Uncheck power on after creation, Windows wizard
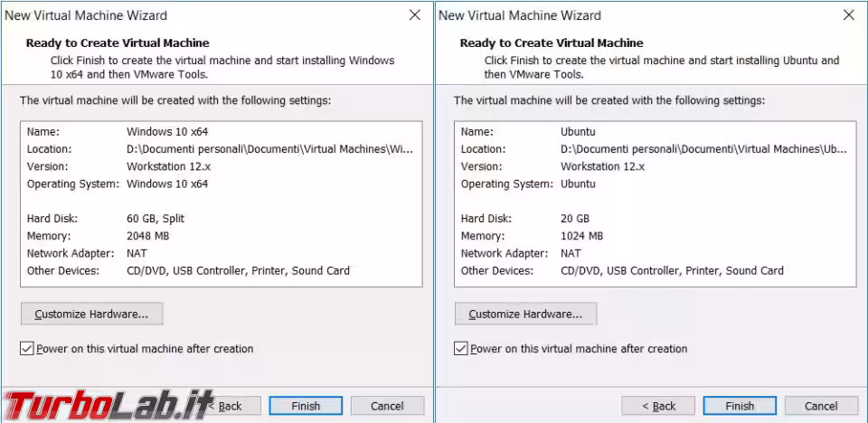This screenshot has height=423, width=868. pyautogui.click(x=26, y=349)
